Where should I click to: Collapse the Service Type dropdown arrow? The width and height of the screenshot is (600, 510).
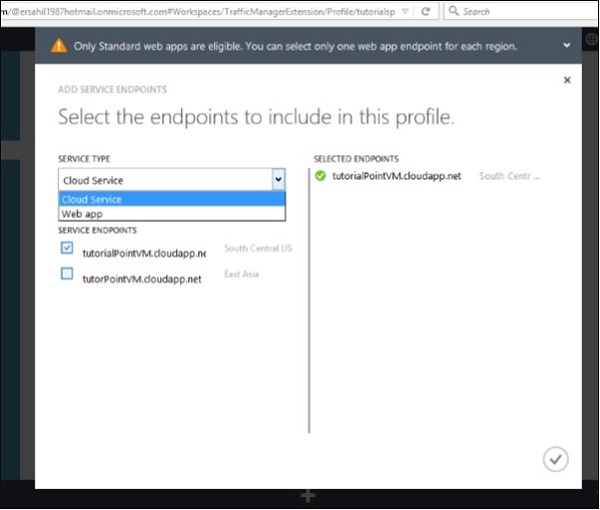[278, 180]
